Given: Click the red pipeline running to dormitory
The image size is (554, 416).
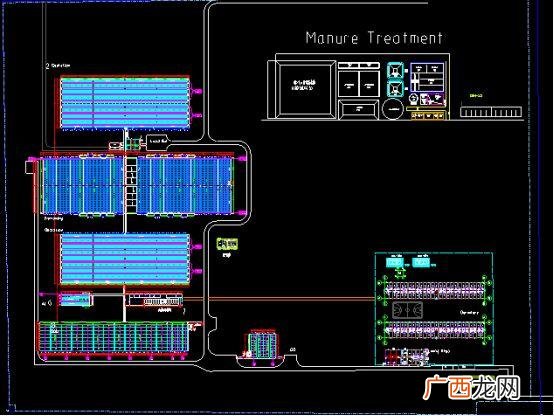Looking at the screenshot, I should (279, 299).
